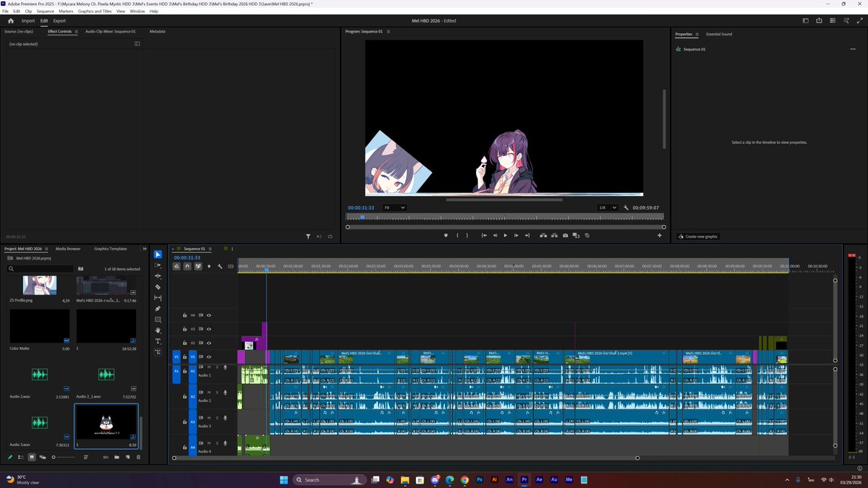Click Mark Out in Program Monitor
The image size is (868, 488).
[x=467, y=235]
